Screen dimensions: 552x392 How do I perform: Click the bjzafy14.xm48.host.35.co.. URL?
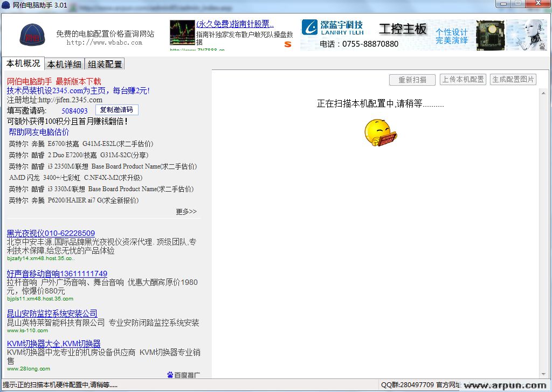[41, 258]
